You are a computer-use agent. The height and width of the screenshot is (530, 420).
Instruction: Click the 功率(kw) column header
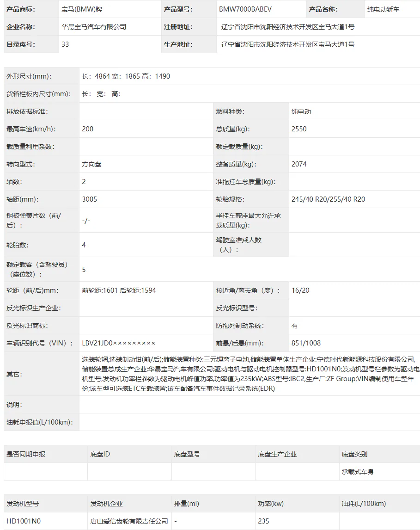pyautogui.click(x=271, y=503)
